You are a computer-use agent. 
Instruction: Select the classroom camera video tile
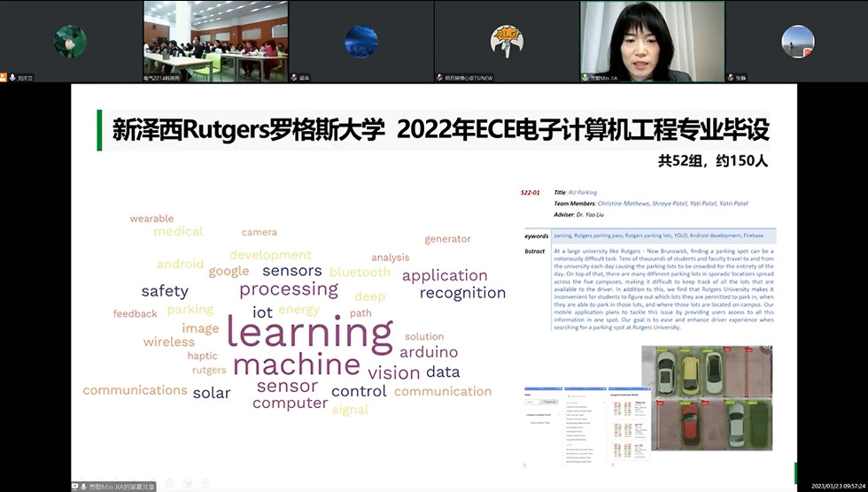click(x=215, y=41)
